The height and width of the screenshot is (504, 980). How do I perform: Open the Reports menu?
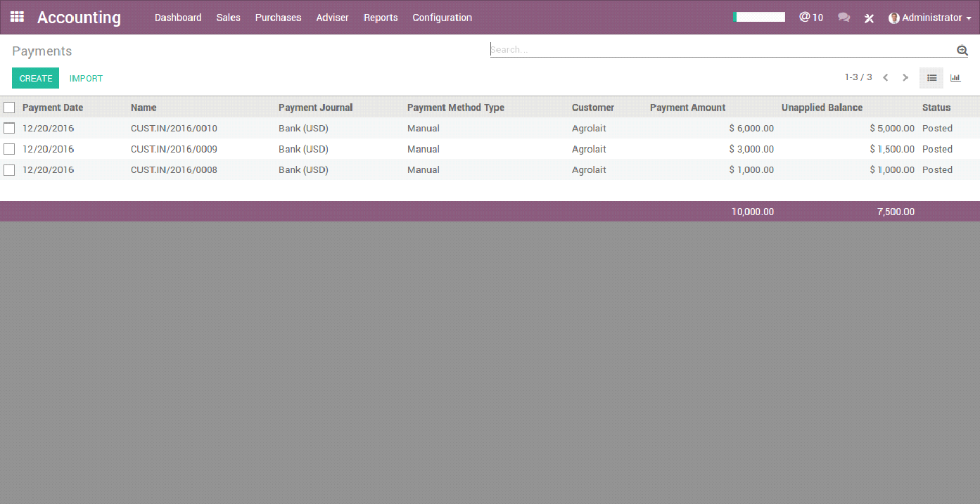tap(381, 18)
